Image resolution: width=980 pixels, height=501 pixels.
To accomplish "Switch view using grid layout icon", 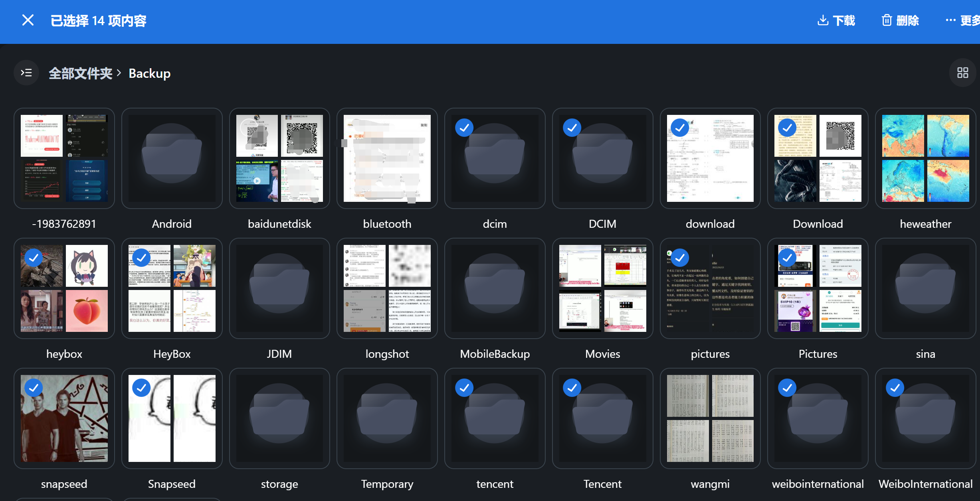I will click(962, 73).
